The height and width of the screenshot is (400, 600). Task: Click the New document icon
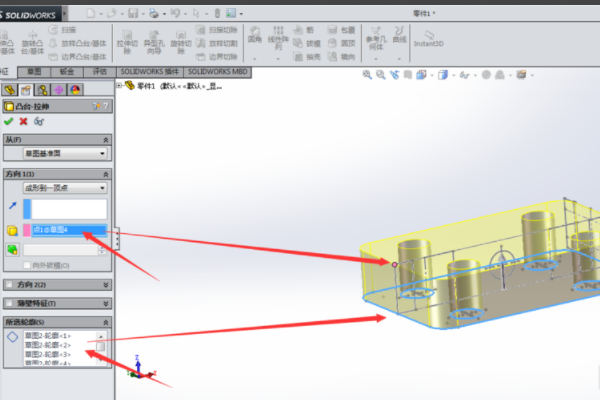[91, 14]
